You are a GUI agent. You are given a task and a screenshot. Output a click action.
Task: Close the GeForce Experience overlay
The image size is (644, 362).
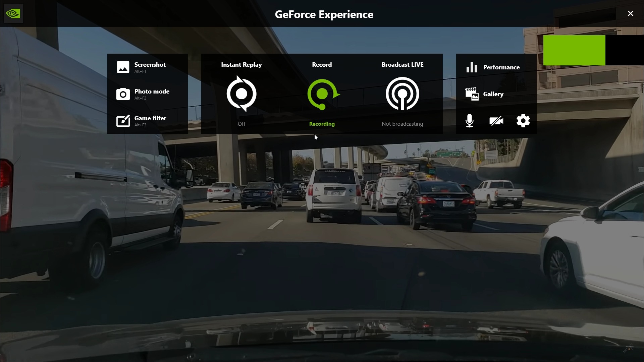click(630, 13)
